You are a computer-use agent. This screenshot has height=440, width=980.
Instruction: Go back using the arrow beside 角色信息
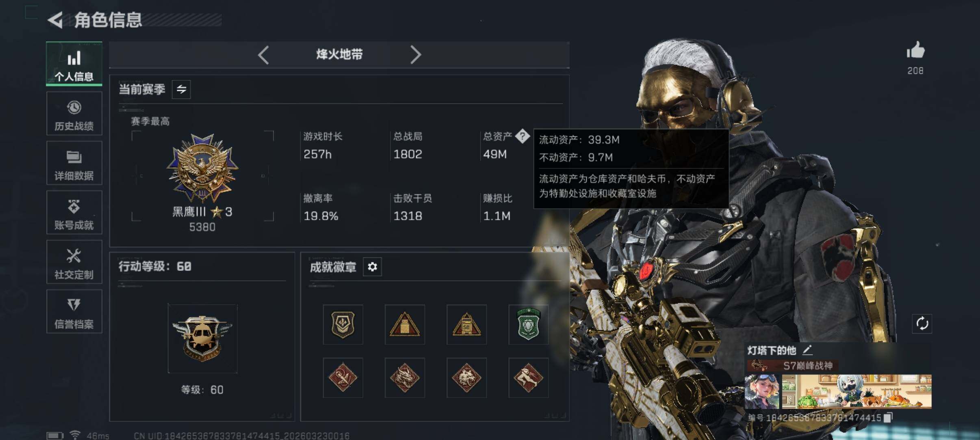tap(56, 20)
